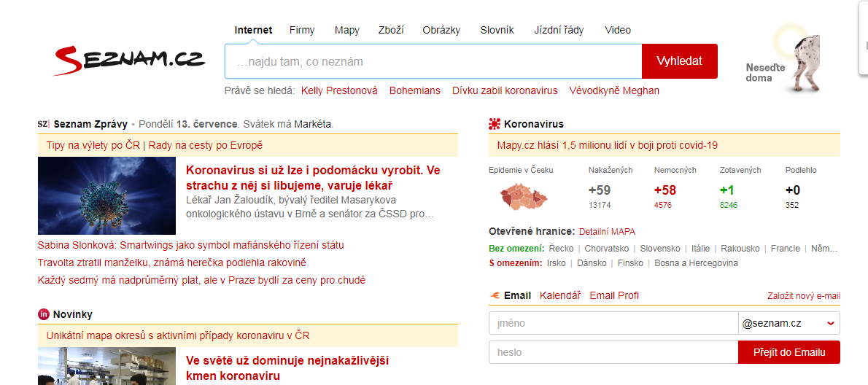Click the Kelly Prestonová trending search
Viewport: 868px width, 385px height.
[x=339, y=90]
